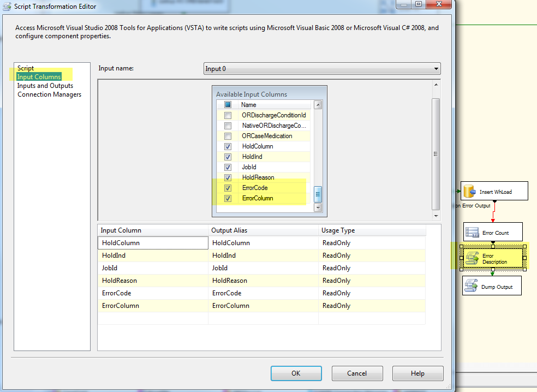The image size is (537, 392).
Task: Click the OK button
Action: (x=296, y=373)
